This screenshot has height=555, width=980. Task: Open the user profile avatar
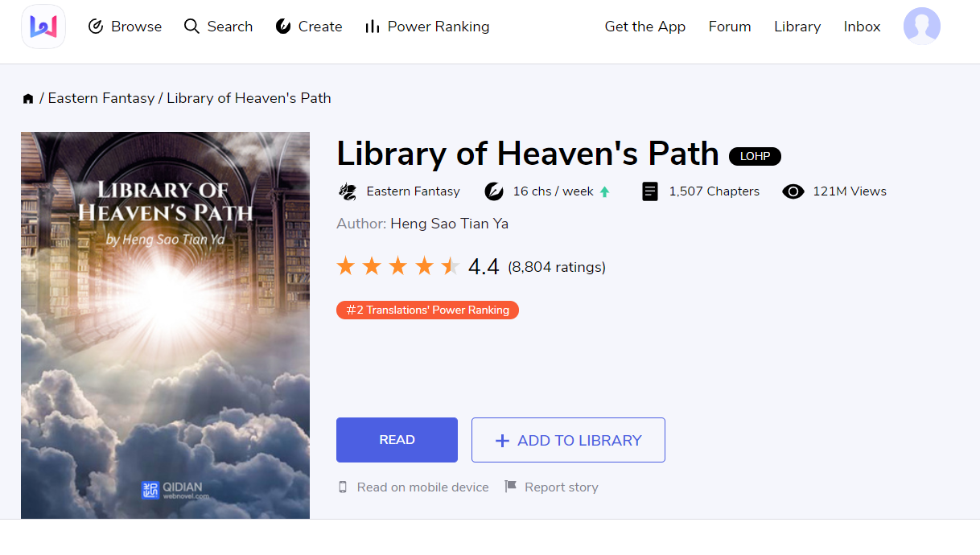(922, 27)
